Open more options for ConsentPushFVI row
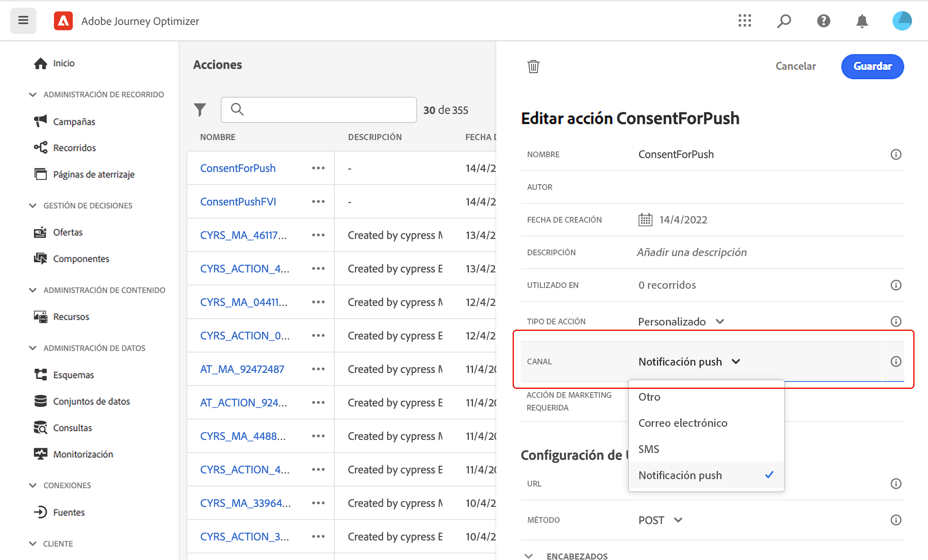 coord(318,202)
